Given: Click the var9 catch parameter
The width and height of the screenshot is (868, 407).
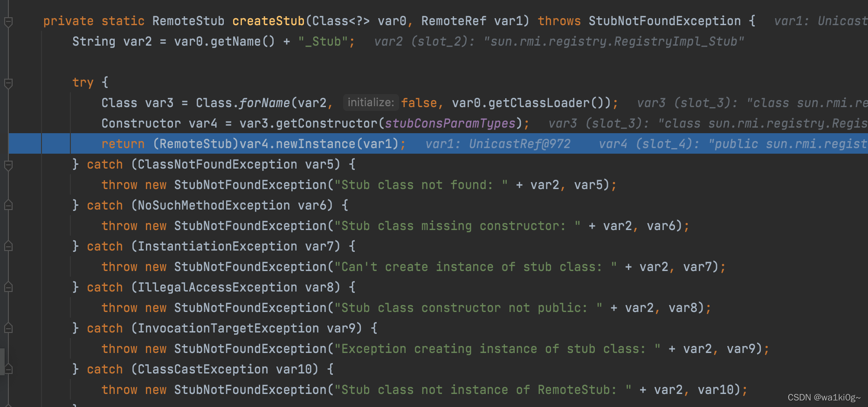Looking at the screenshot, I should coord(341,328).
